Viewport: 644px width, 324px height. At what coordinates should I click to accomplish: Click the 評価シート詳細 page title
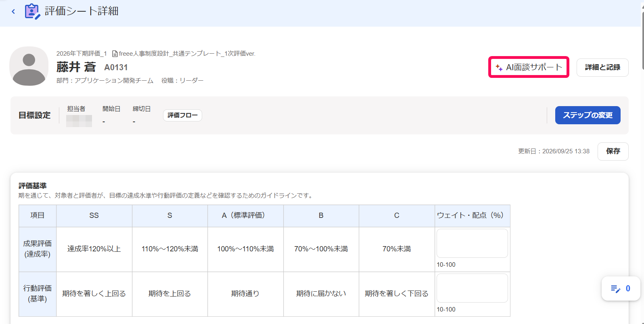click(82, 11)
